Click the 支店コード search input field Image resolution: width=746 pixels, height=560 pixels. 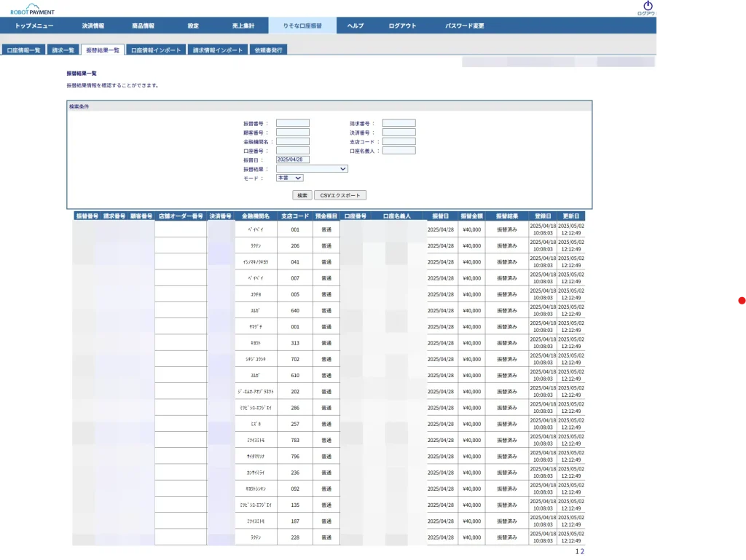click(398, 141)
